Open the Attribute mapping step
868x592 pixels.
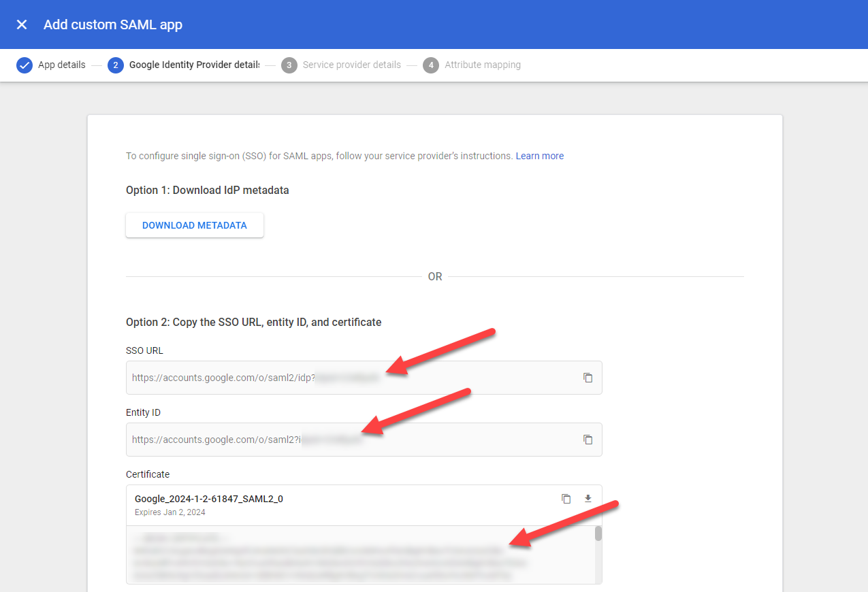click(482, 65)
